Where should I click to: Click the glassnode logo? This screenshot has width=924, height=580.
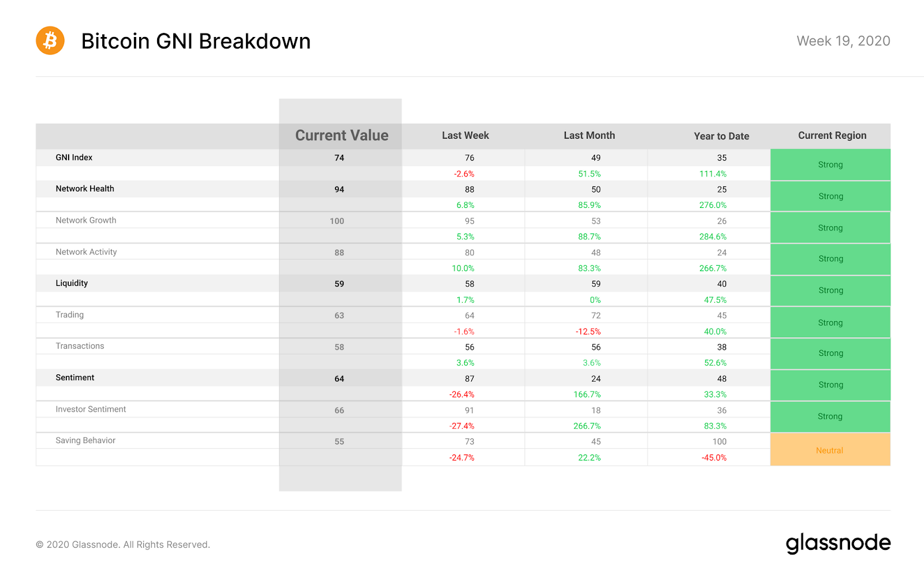tap(838, 544)
